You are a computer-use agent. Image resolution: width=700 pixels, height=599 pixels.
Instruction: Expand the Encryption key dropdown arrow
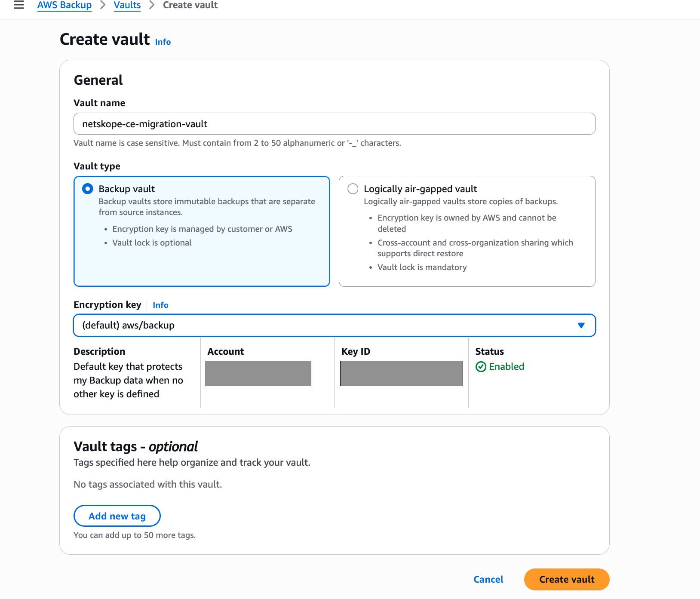click(x=581, y=326)
